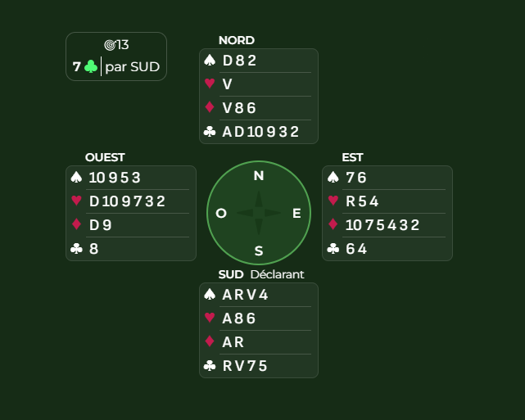Click the spade icon in Est's hand

click(x=333, y=178)
